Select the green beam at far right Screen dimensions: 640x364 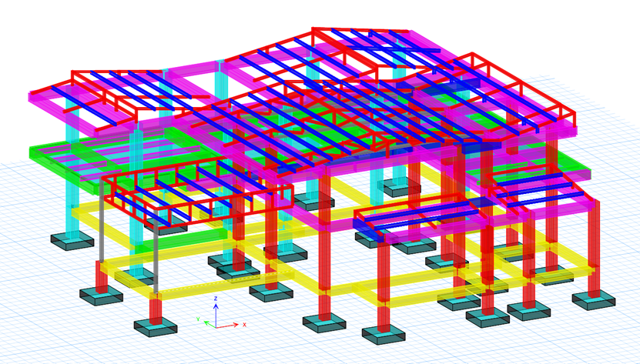pos(578,167)
